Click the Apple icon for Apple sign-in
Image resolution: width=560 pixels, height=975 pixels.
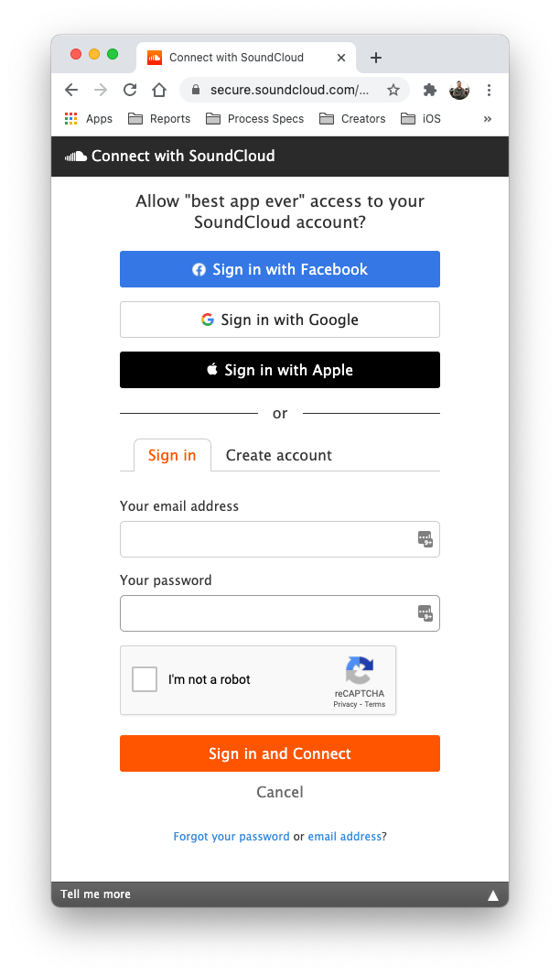pyautogui.click(x=213, y=369)
